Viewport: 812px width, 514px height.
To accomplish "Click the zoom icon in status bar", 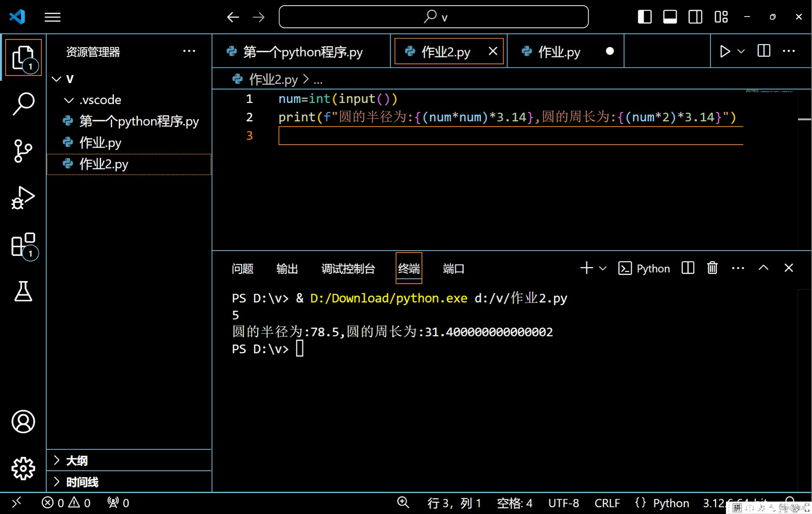I will coord(403,503).
